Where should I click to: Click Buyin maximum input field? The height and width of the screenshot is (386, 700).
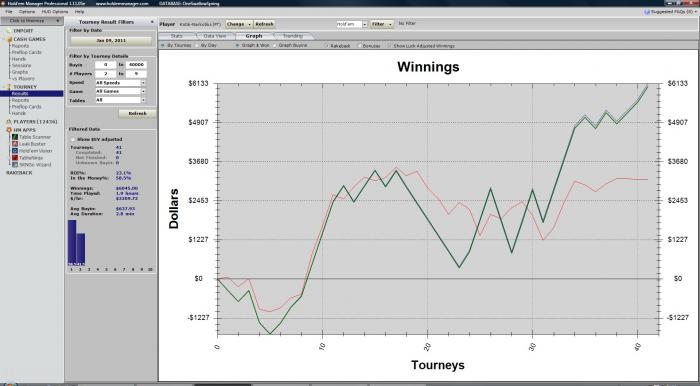[136, 65]
